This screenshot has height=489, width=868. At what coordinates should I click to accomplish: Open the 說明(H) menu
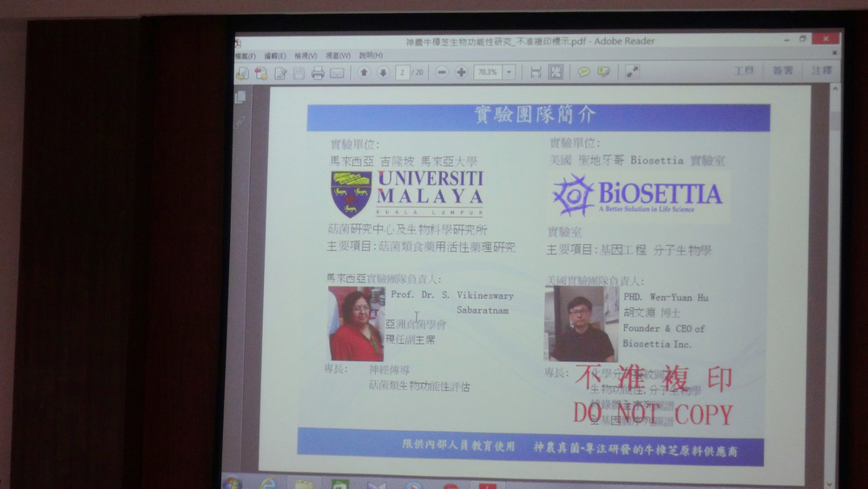[371, 56]
